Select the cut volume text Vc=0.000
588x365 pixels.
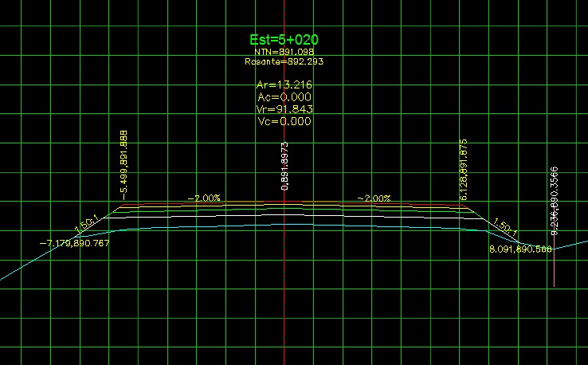pos(284,121)
